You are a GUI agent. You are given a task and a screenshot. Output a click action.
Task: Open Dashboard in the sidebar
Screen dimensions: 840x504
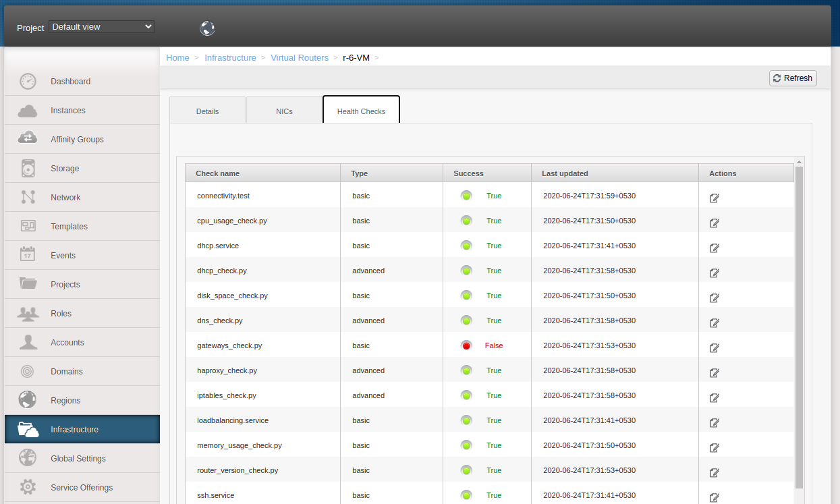(x=82, y=82)
